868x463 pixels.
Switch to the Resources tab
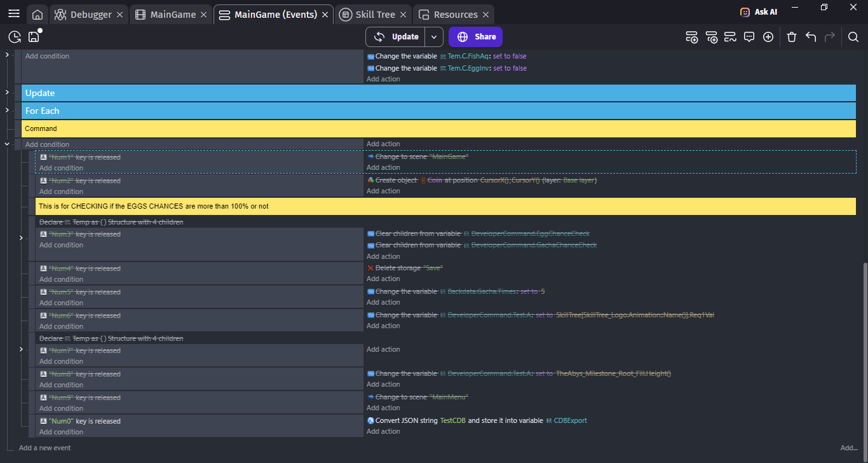[x=455, y=15]
